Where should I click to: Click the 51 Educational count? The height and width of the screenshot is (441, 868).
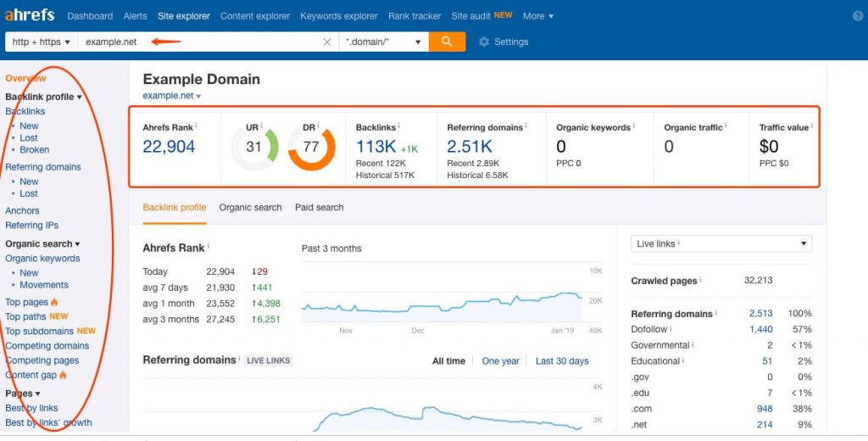tap(767, 361)
